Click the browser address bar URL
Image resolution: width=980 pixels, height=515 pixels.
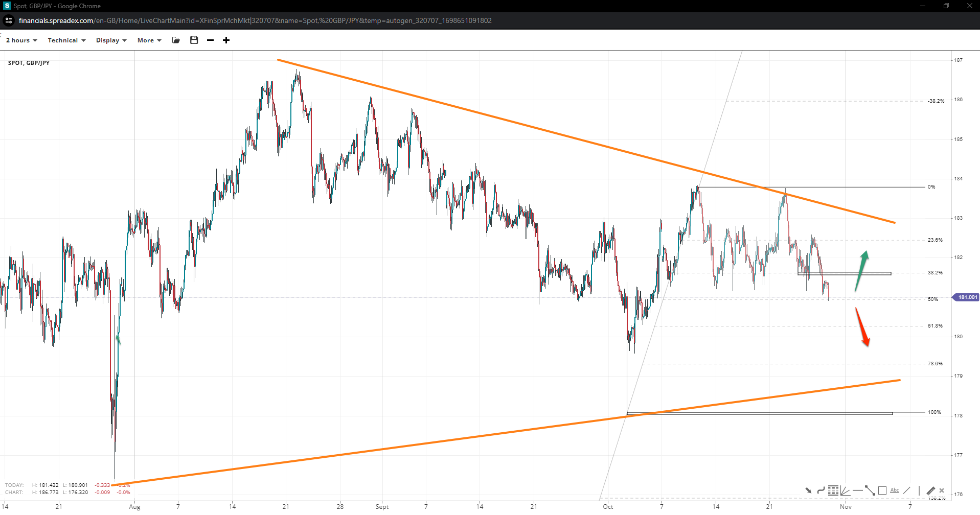255,20
